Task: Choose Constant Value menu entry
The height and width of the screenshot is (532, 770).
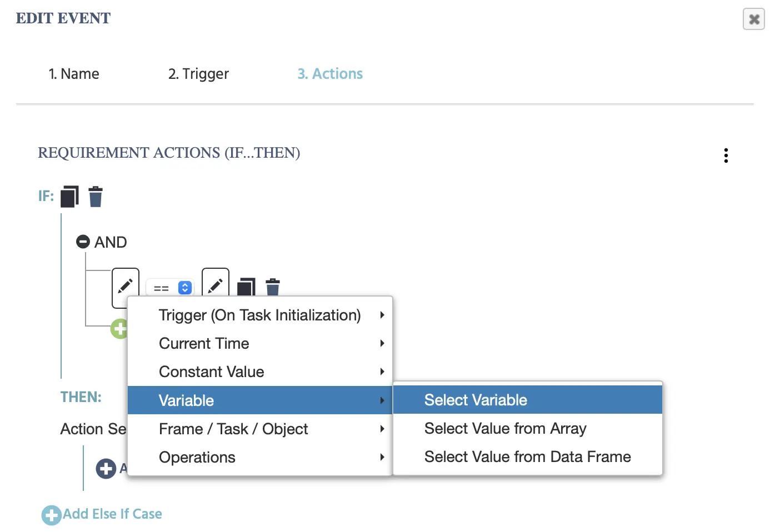Action: point(260,372)
